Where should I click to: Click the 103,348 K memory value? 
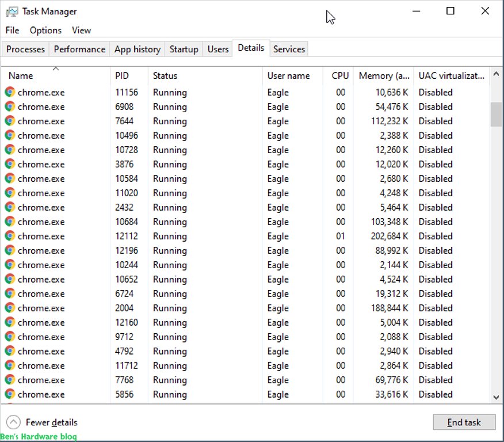[x=390, y=222]
